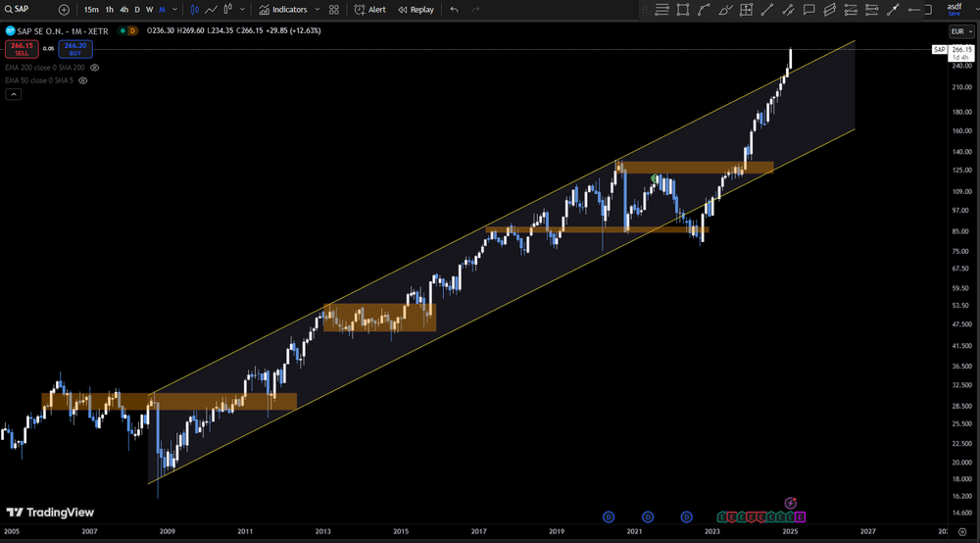This screenshot has height=543, width=980.
Task: Click the red 266.15 SELL button
Action: pyautogui.click(x=22, y=49)
